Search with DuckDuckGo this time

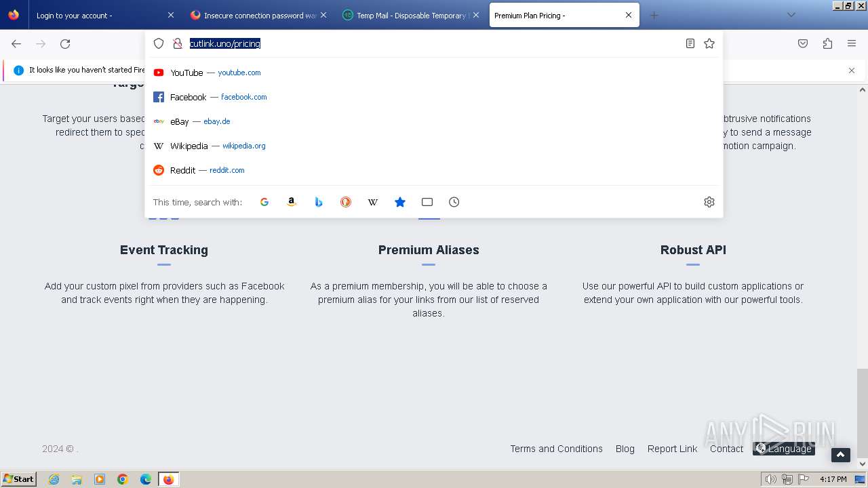click(346, 202)
